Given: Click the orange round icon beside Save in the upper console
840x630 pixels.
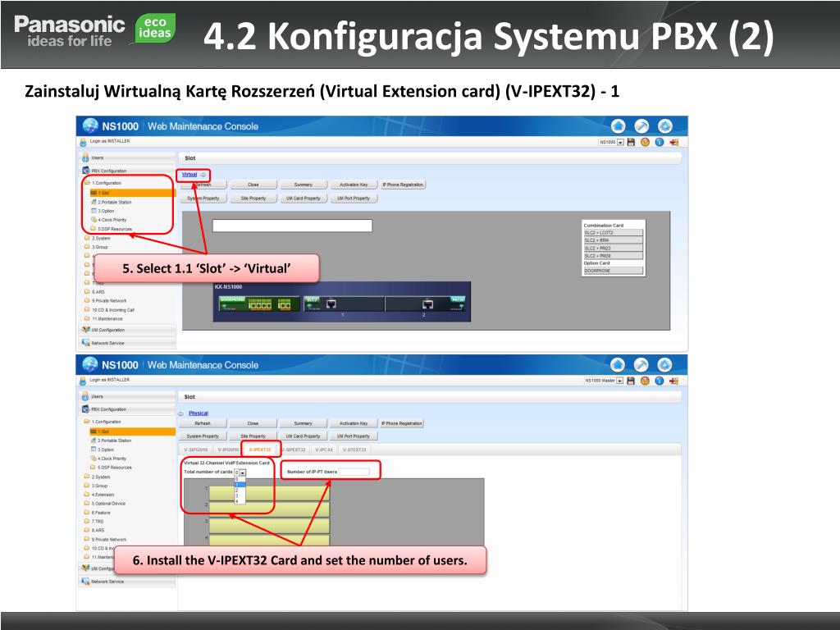Looking at the screenshot, I should [x=645, y=142].
